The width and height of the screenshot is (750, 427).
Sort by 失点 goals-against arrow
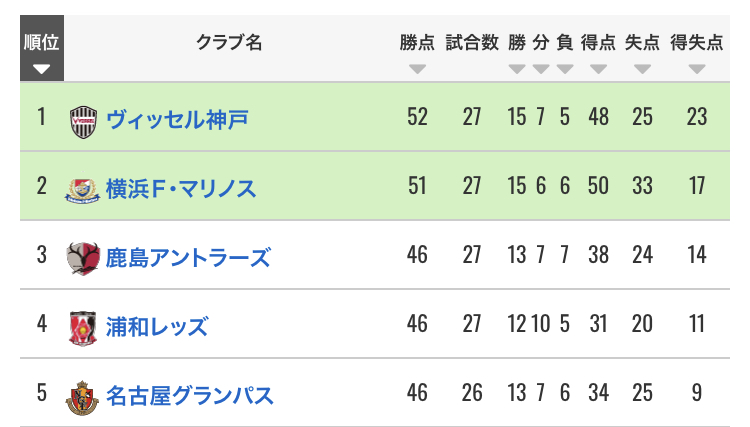tap(642, 69)
